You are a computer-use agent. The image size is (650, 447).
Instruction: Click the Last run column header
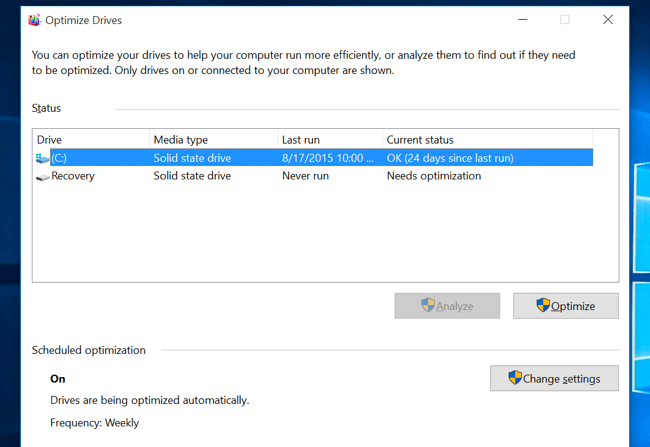(329, 140)
